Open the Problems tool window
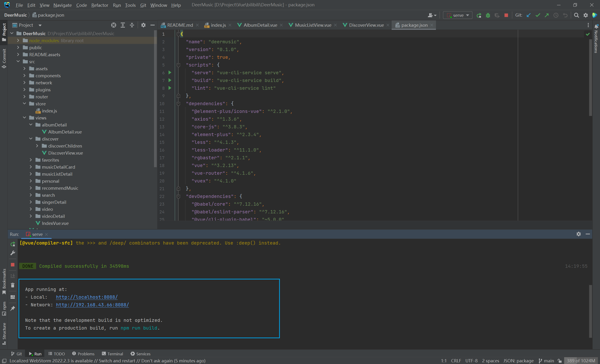This screenshot has height=364, width=600. click(x=83, y=354)
